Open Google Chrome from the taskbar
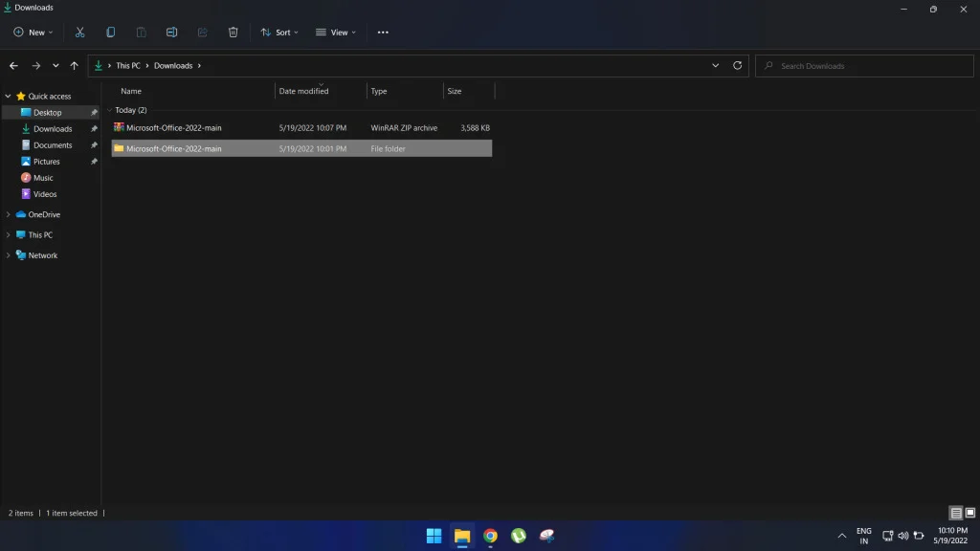Image resolution: width=980 pixels, height=551 pixels. (490, 536)
